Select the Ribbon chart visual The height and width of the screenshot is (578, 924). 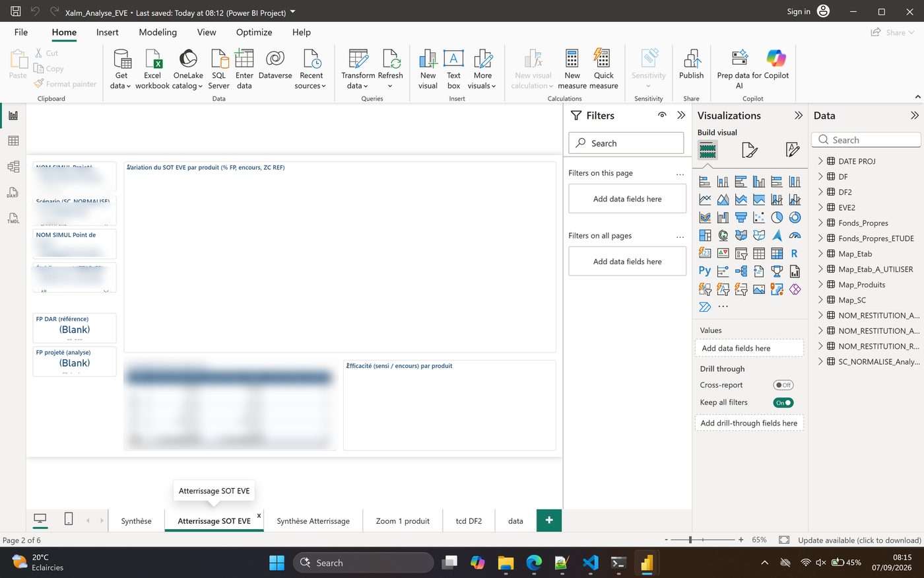coord(705,217)
